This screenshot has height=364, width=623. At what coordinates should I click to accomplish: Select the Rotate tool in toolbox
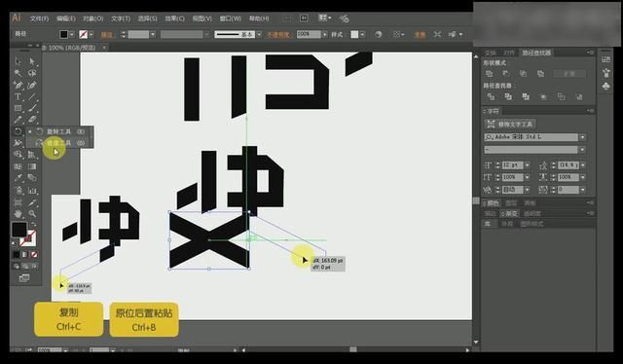pyautogui.click(x=18, y=131)
